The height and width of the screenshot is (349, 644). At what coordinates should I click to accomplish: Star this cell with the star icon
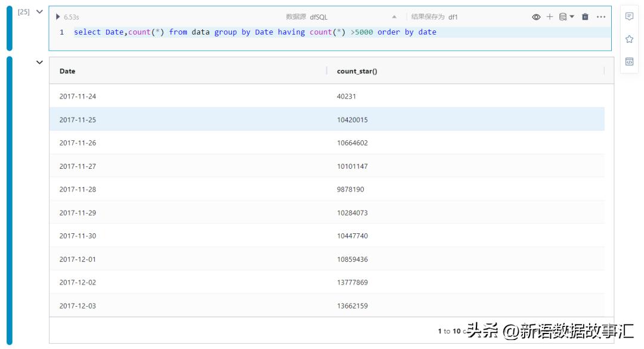pos(628,38)
